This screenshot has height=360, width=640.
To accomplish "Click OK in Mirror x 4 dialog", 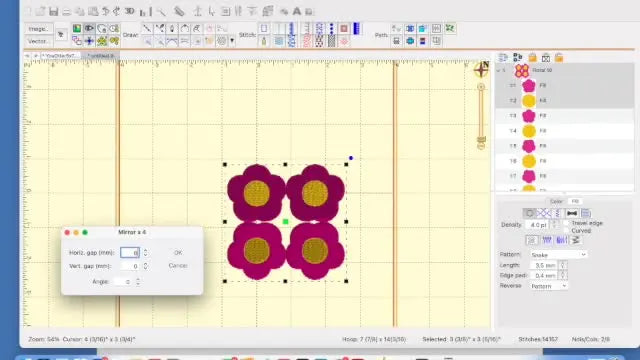I will pos(178,253).
